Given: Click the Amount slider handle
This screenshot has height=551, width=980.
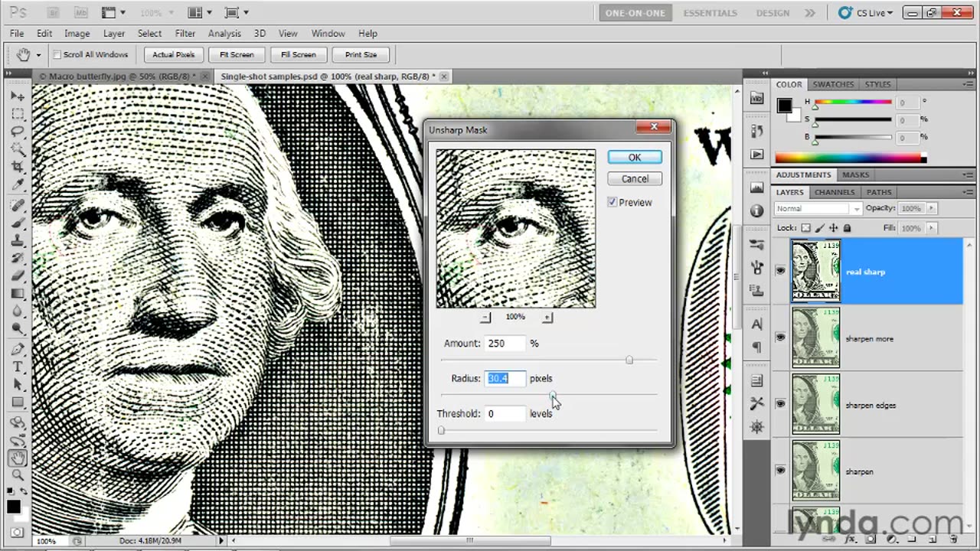Looking at the screenshot, I should click(x=629, y=360).
